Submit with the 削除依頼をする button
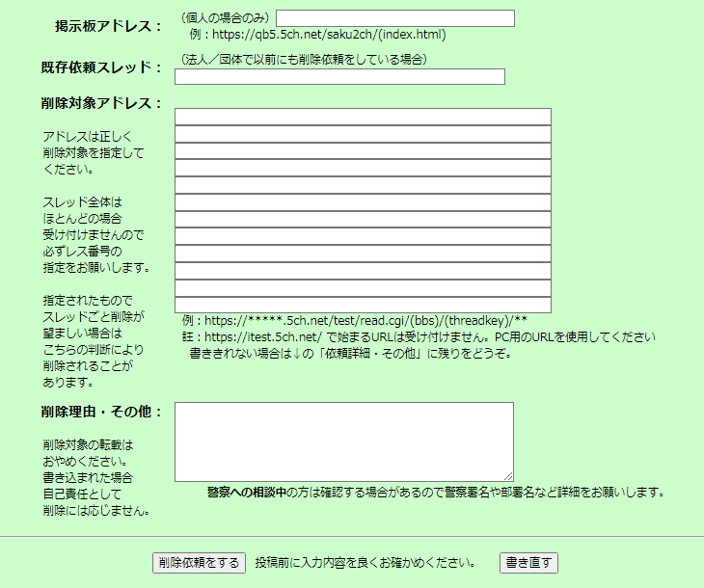This screenshot has height=588, width=704. pyautogui.click(x=199, y=563)
